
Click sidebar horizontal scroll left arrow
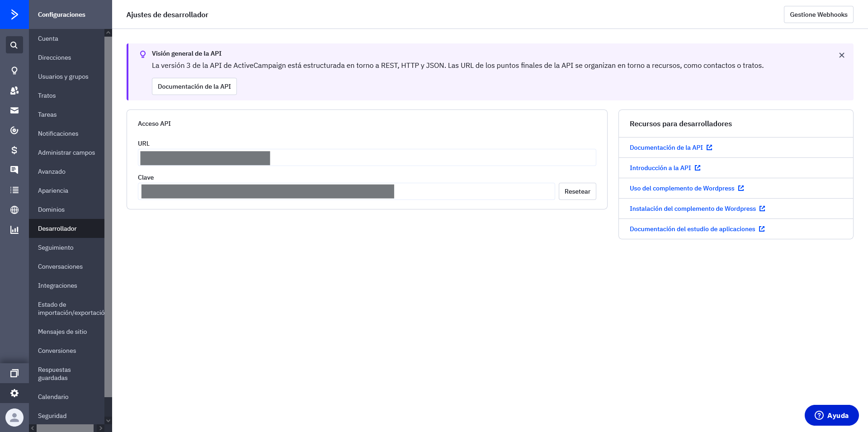[x=33, y=428]
